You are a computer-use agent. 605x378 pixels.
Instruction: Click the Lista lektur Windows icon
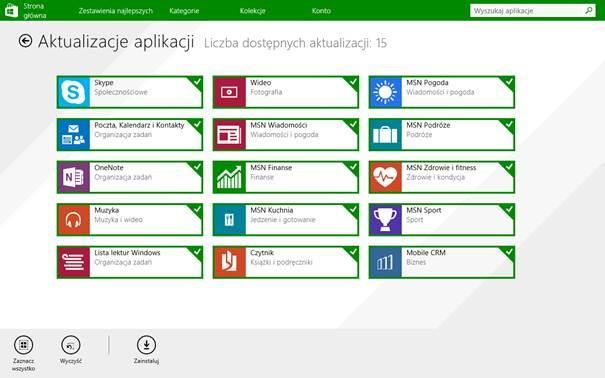click(x=74, y=262)
